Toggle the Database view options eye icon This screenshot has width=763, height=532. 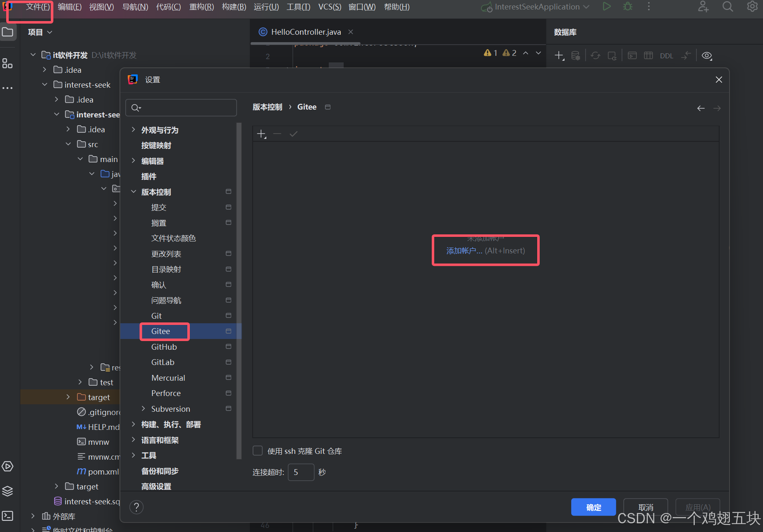707,55
